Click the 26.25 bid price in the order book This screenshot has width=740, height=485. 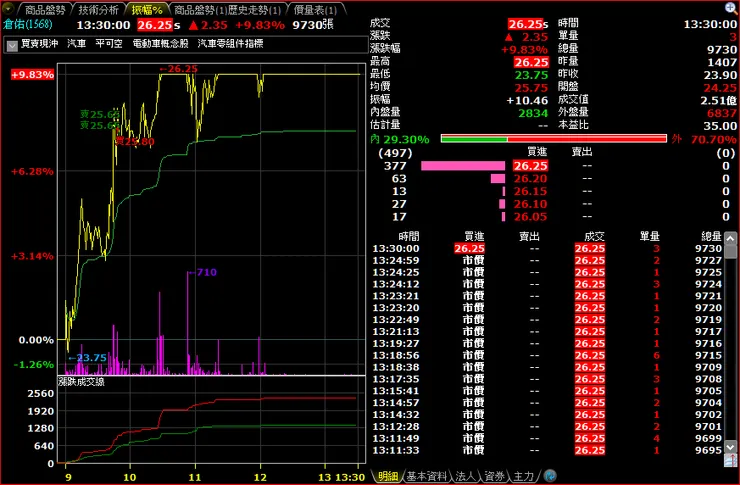pos(530,166)
